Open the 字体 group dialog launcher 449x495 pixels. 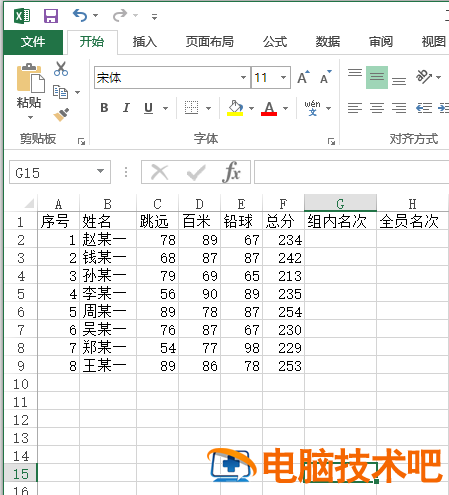(x=331, y=141)
